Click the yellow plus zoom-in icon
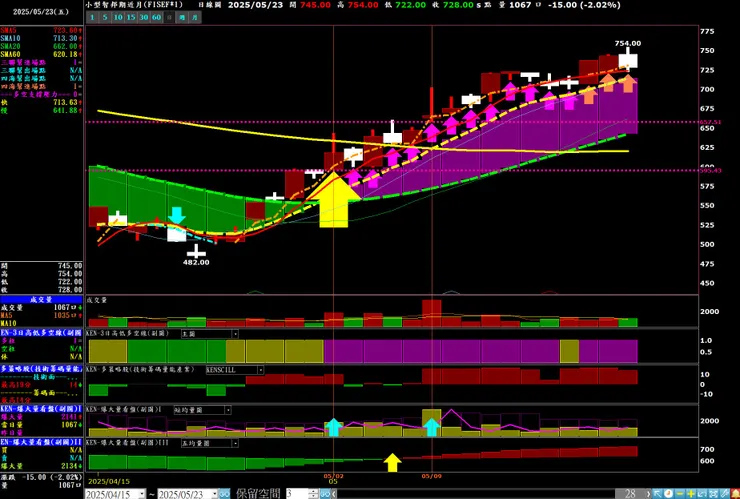The width and height of the screenshot is (740, 499). (691, 494)
